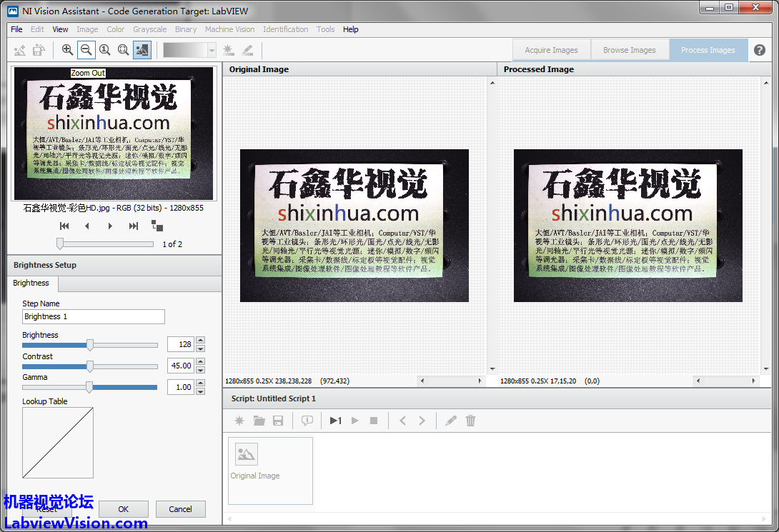Jump to first image in browser
779x532 pixels.
click(64, 226)
